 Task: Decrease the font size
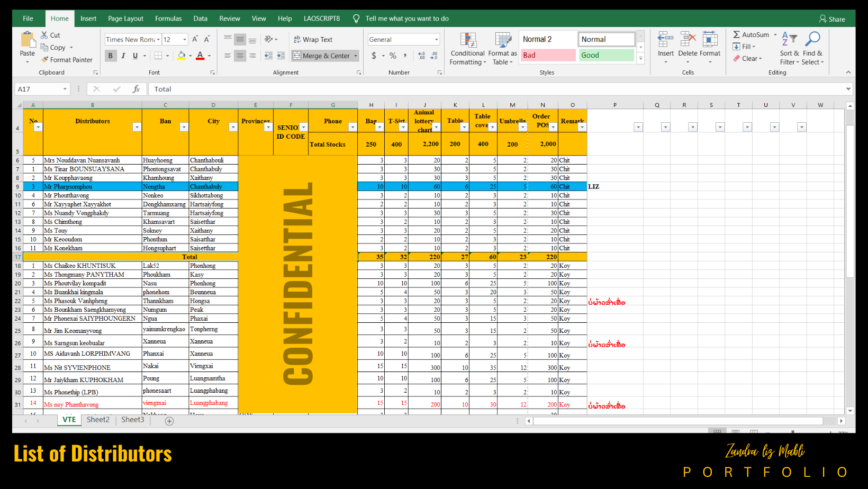(x=207, y=39)
